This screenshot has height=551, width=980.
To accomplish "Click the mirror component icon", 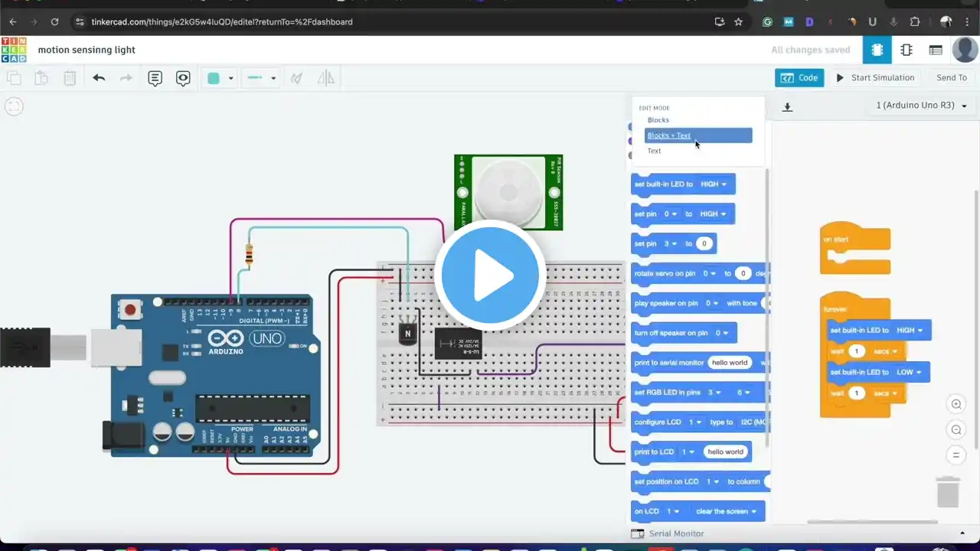I will coord(326,77).
